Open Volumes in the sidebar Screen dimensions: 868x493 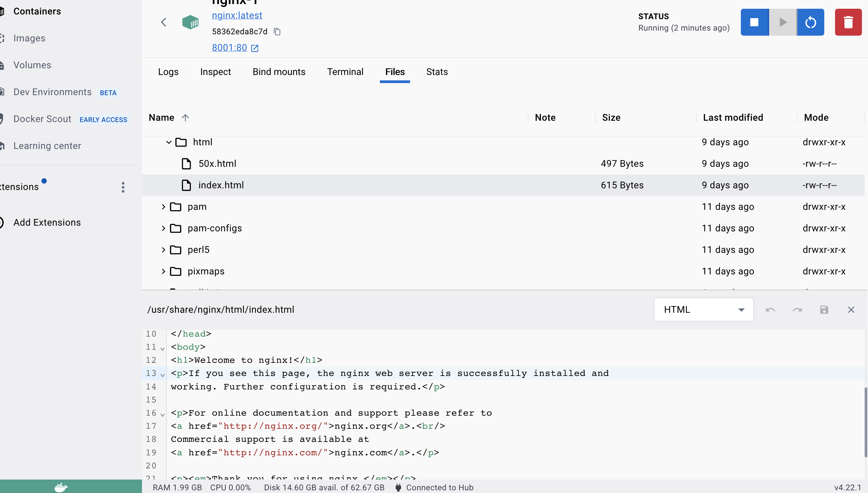(32, 65)
